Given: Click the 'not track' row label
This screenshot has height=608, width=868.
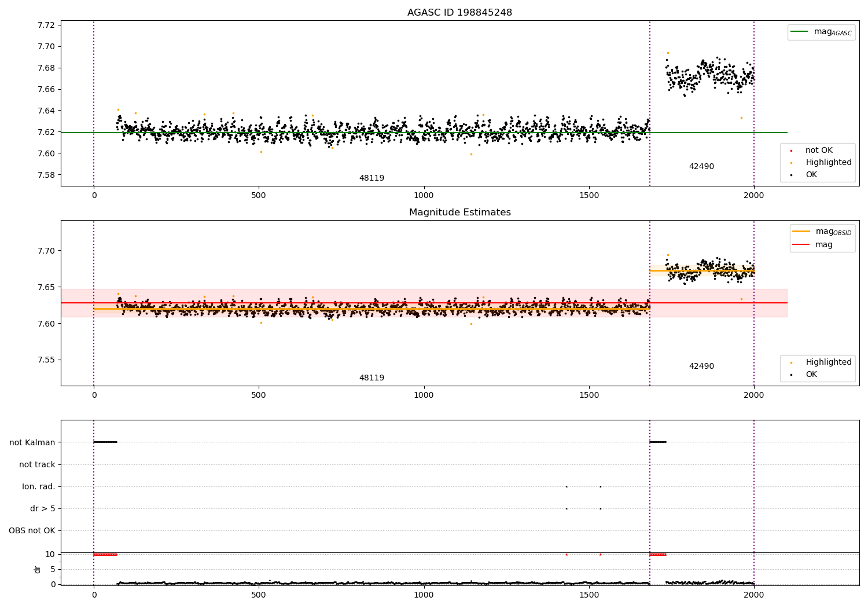Looking at the screenshot, I should [x=37, y=464].
